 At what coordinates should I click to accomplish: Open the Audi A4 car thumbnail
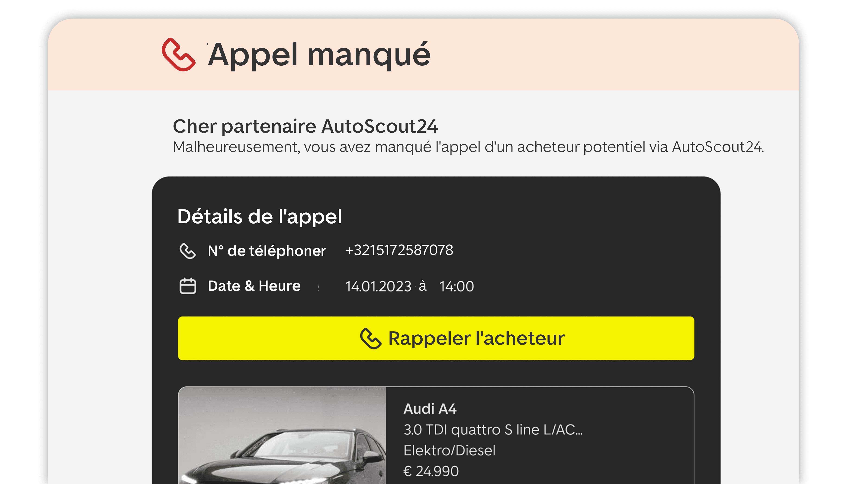click(x=282, y=435)
